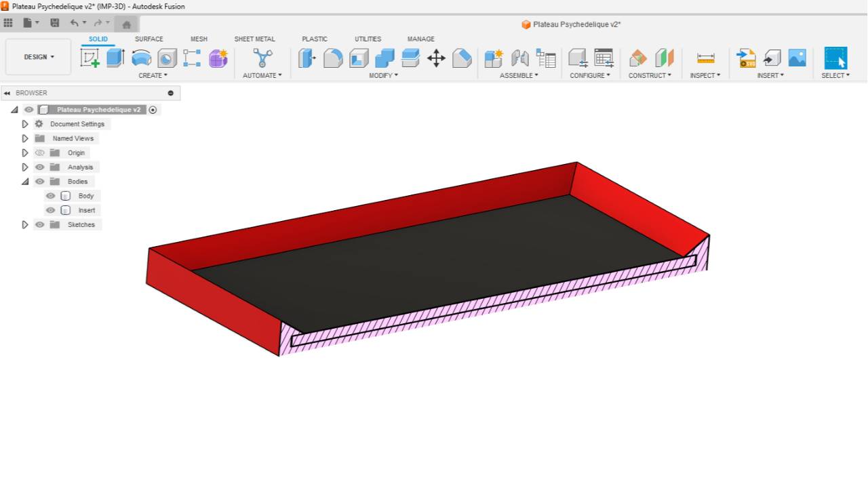This screenshot has height=488, width=868.
Task: Select the Measure tool
Action: [x=706, y=58]
